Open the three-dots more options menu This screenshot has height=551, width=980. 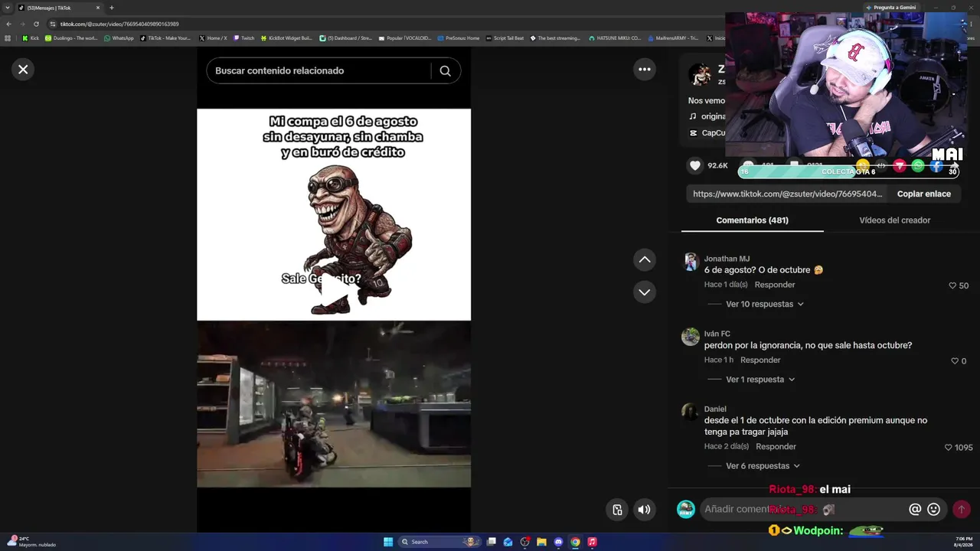point(645,70)
